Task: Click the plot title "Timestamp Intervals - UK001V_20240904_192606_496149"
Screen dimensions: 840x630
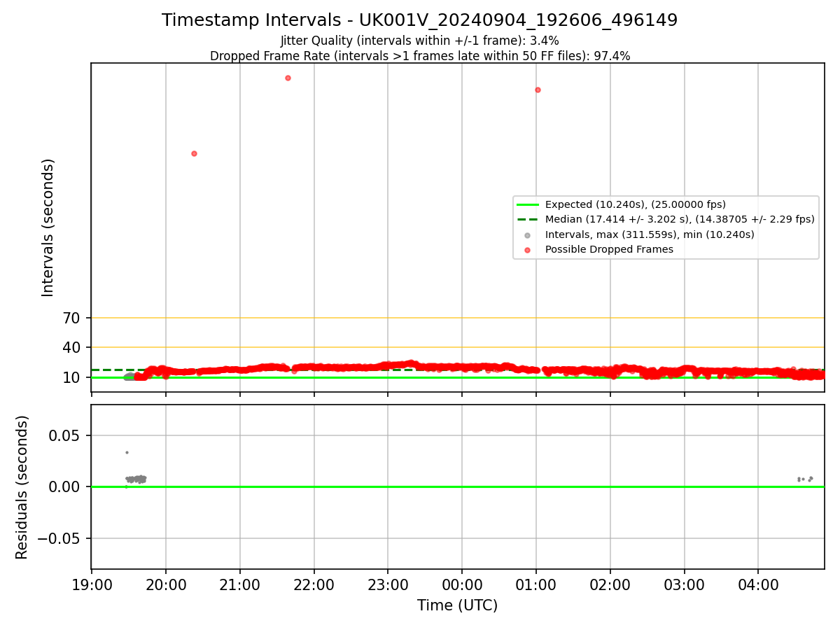Action: pyautogui.click(x=420, y=20)
